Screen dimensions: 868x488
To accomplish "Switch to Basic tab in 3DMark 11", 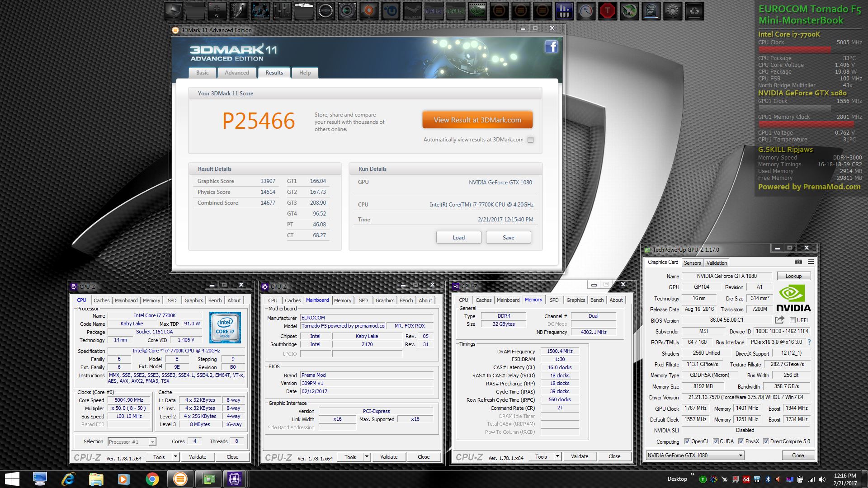I will point(203,73).
